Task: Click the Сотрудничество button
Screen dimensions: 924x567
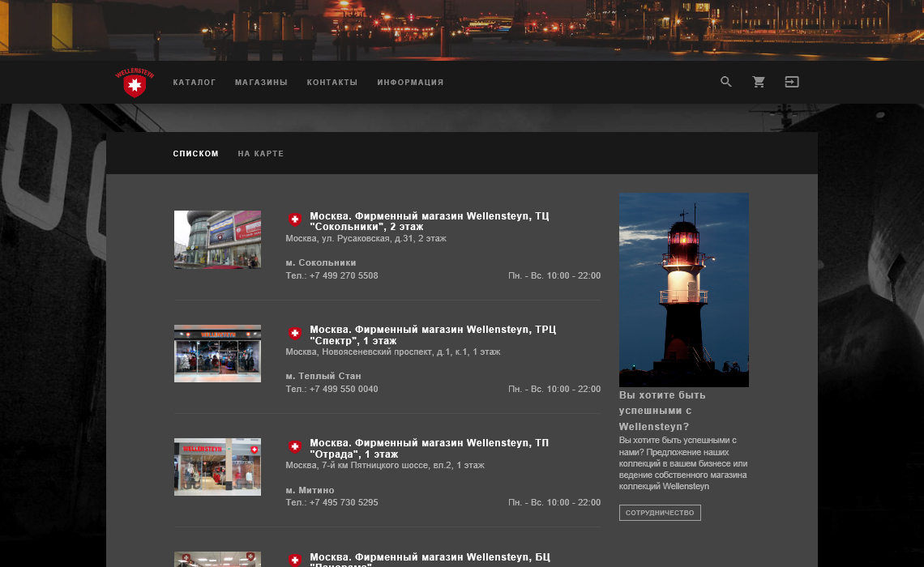Action: [660, 512]
